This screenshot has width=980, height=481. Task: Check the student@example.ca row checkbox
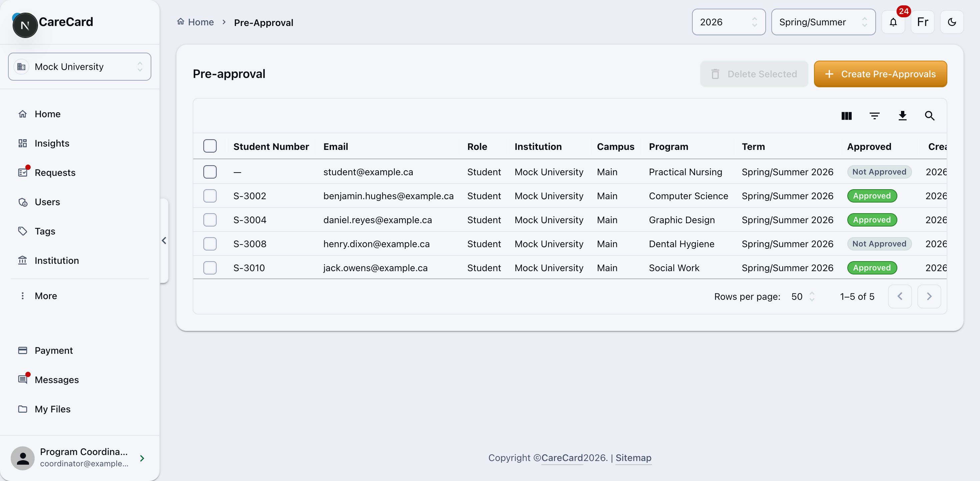click(210, 172)
